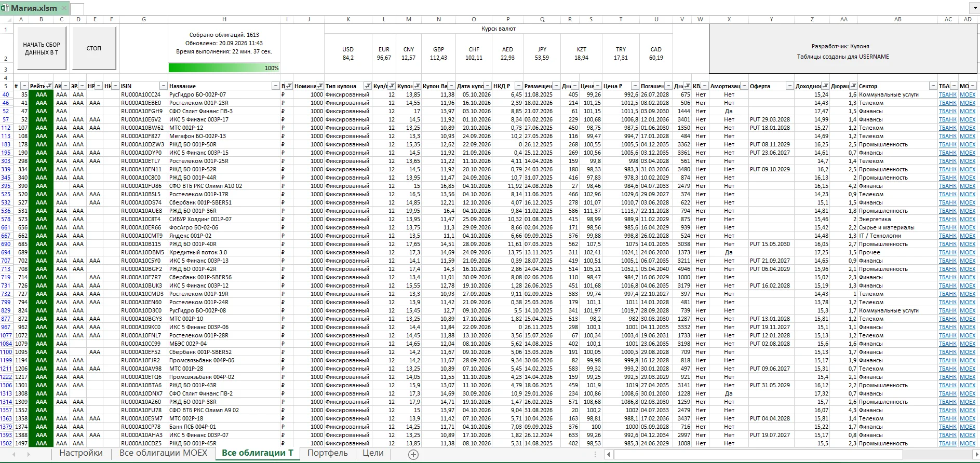Image resolution: width=980 pixels, height=463 pixels.
Task: Close the Магия.xlsm workbook tab
Action: coord(64,8)
